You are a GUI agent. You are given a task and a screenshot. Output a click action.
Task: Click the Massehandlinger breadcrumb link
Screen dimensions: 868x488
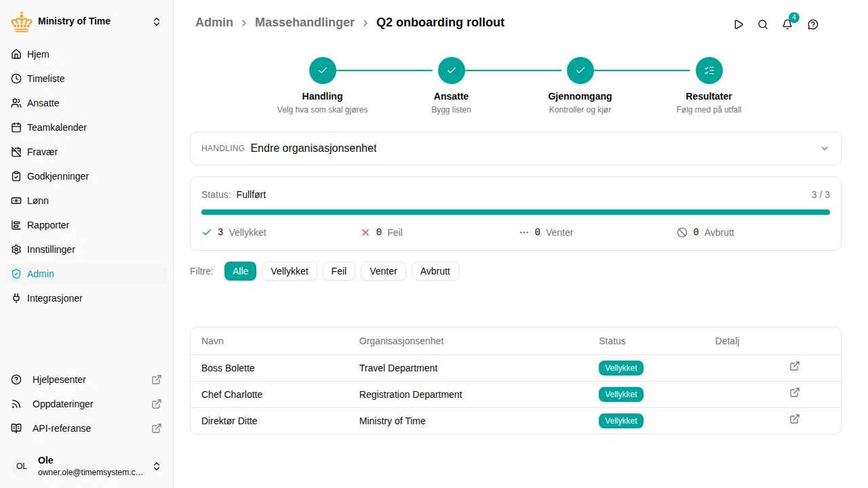click(x=304, y=22)
